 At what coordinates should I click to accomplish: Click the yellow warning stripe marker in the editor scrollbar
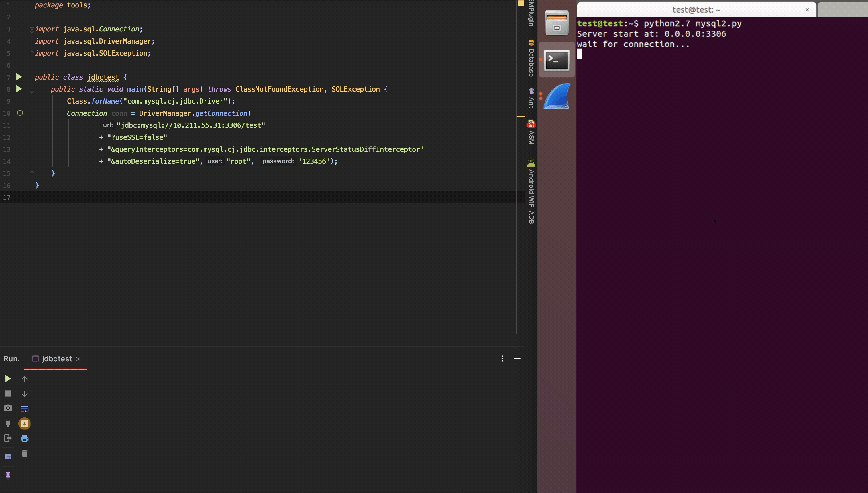point(521,117)
